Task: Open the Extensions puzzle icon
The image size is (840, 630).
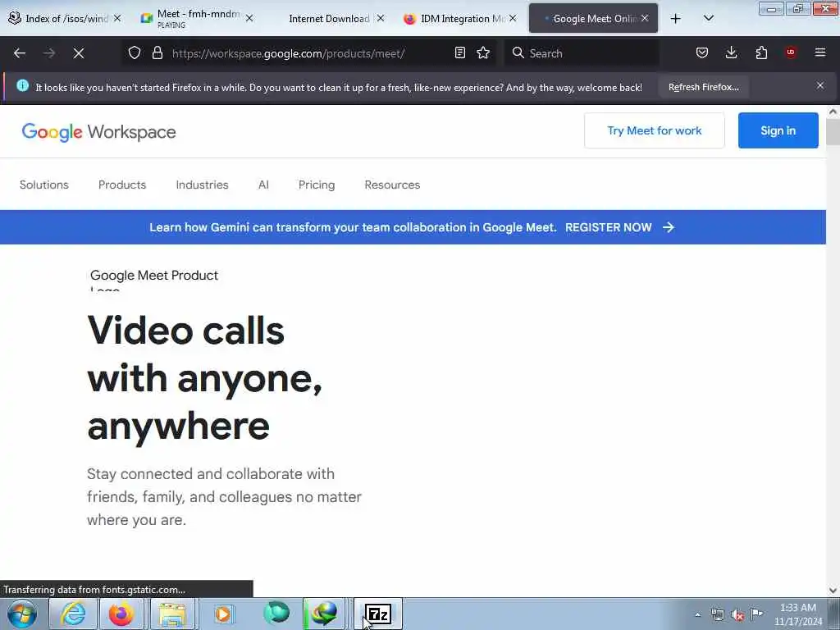Action: [x=761, y=52]
